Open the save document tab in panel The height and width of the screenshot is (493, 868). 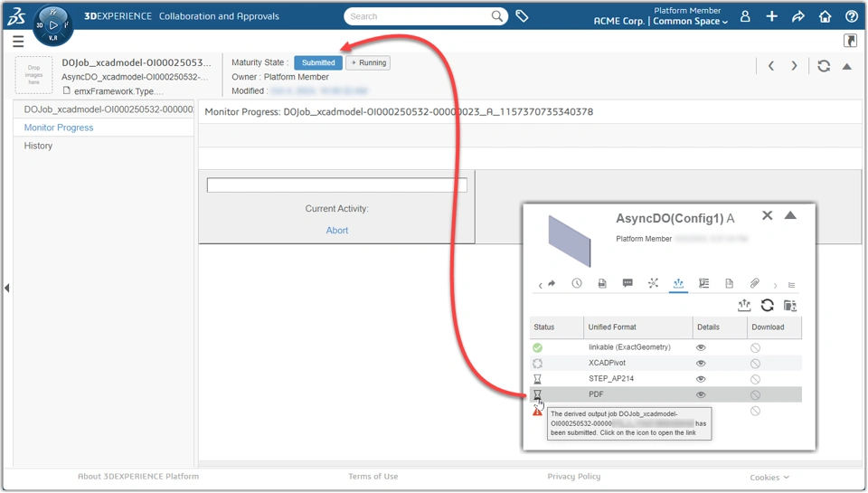[x=602, y=284]
